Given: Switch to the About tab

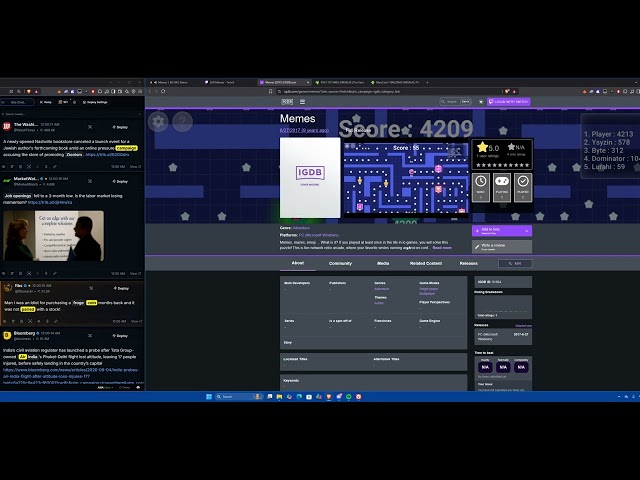Looking at the screenshot, I should (298, 263).
